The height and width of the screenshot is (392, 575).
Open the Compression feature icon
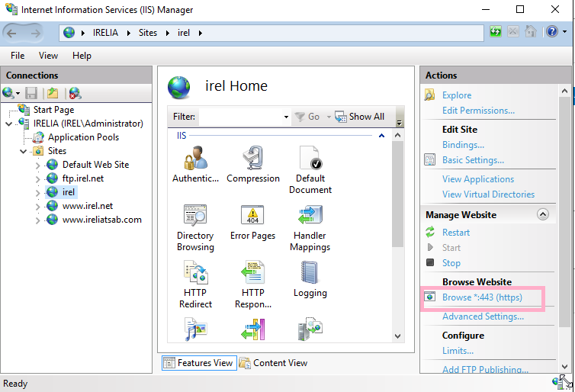click(252, 158)
